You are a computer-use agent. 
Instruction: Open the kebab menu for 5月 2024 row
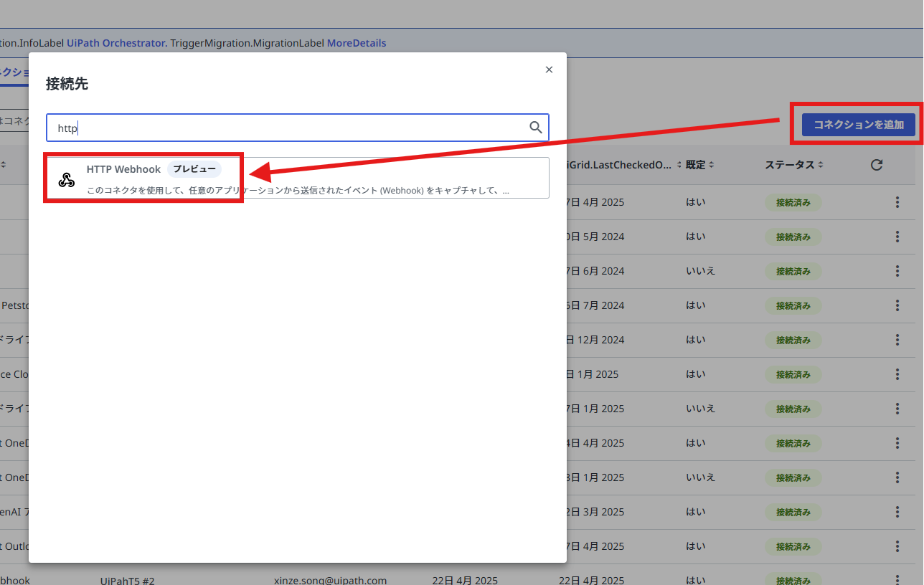(x=897, y=237)
